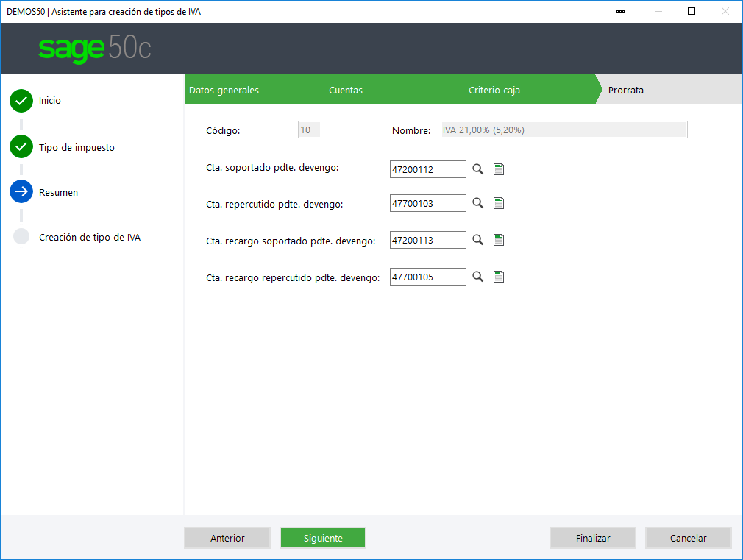743x560 pixels.
Task: Select the Creación de tipo de IVA label
Action: (x=90, y=237)
